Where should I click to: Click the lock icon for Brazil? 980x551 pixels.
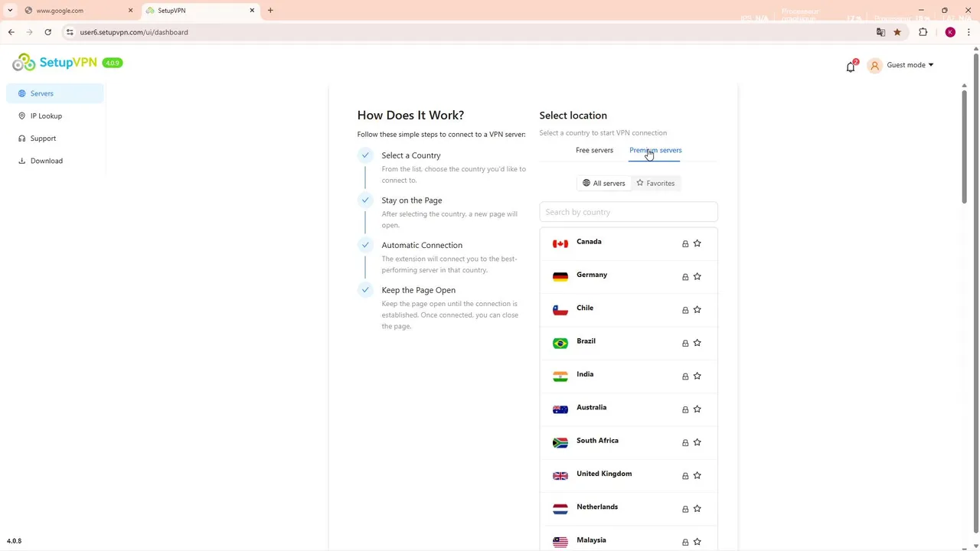point(685,343)
